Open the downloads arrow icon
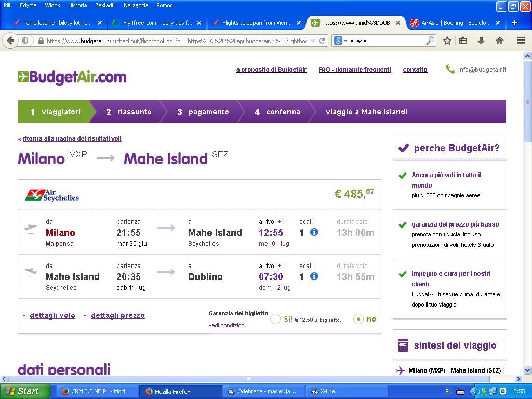The width and height of the screenshot is (532, 399). click(x=481, y=41)
